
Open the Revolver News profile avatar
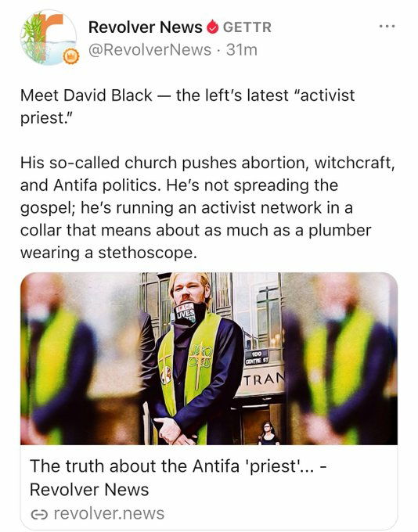tap(48, 38)
